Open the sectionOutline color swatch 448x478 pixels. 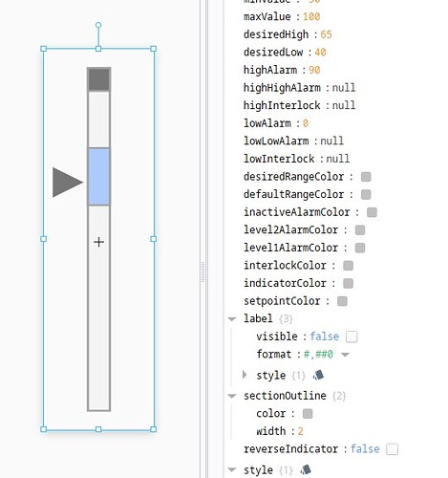308,414
